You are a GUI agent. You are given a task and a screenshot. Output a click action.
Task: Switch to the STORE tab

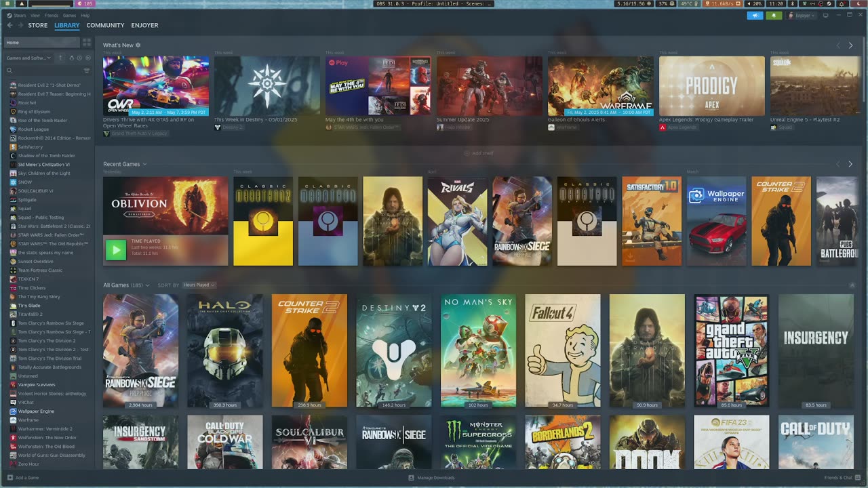pos(38,25)
